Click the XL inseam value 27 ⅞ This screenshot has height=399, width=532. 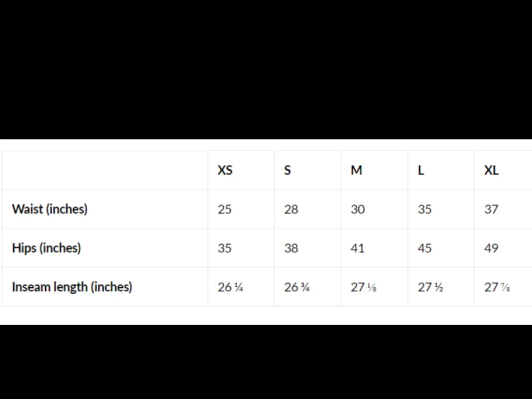(x=497, y=287)
